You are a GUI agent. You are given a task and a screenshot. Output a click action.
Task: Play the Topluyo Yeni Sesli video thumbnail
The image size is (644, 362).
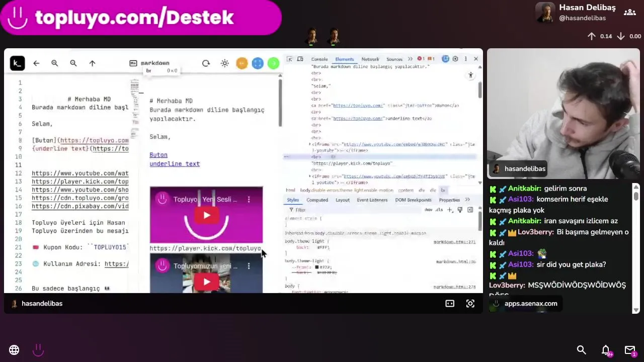pos(206,216)
